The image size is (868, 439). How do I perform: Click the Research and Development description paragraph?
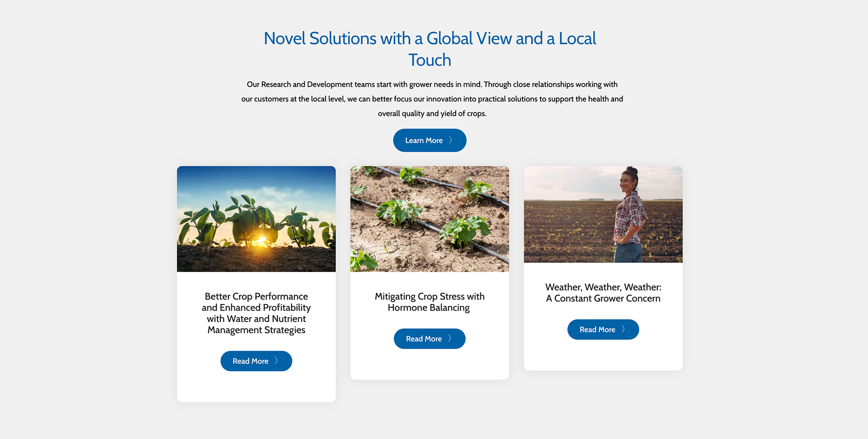pyautogui.click(x=432, y=99)
